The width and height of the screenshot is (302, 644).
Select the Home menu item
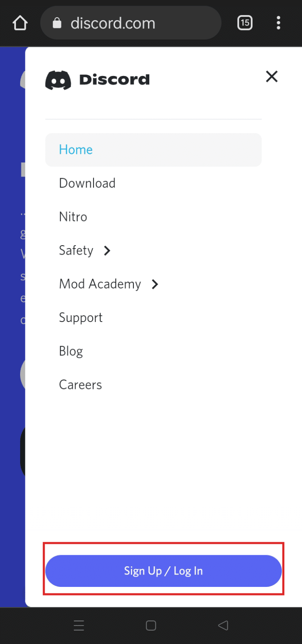pos(153,150)
